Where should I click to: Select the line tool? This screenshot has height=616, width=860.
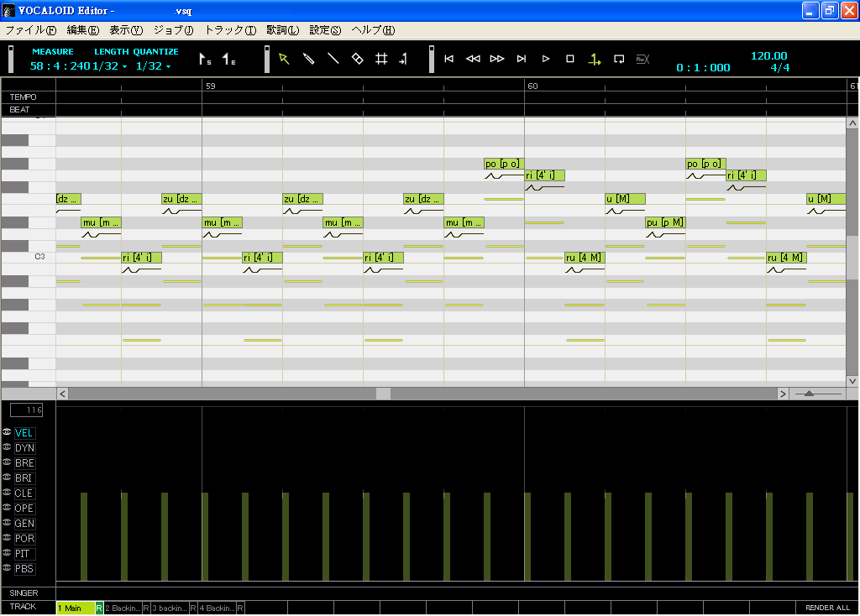click(x=333, y=59)
